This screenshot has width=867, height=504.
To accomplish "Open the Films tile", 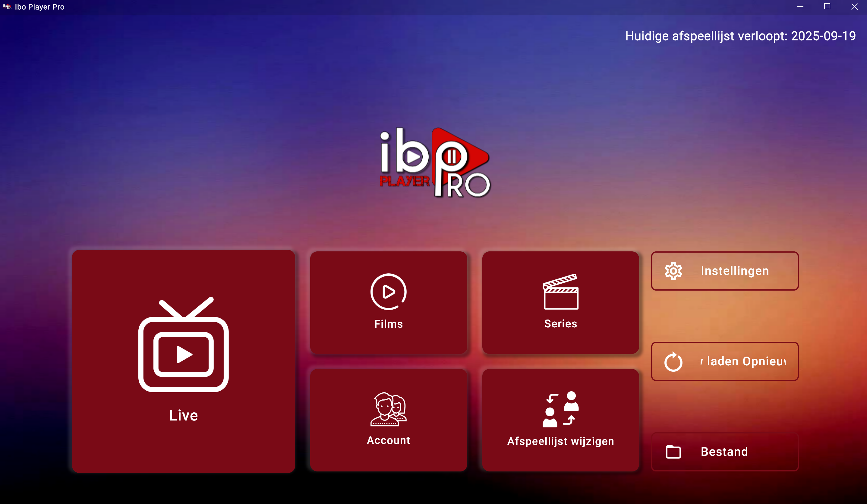I will pyautogui.click(x=388, y=302).
